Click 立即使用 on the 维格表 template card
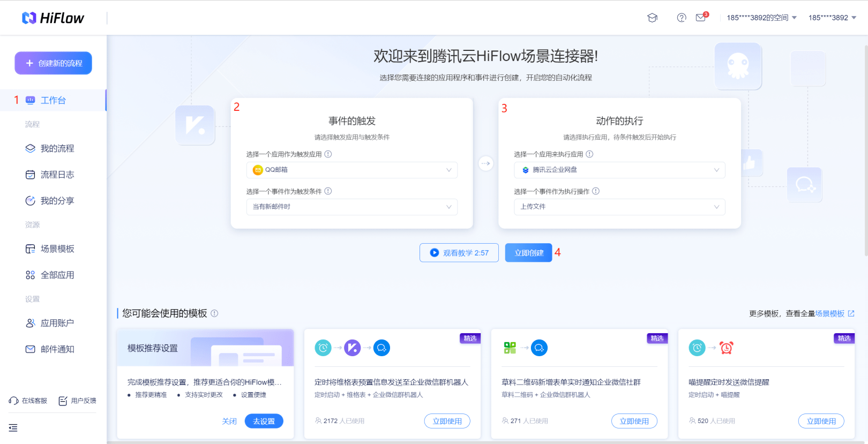This screenshot has height=444, width=868. pos(447,421)
